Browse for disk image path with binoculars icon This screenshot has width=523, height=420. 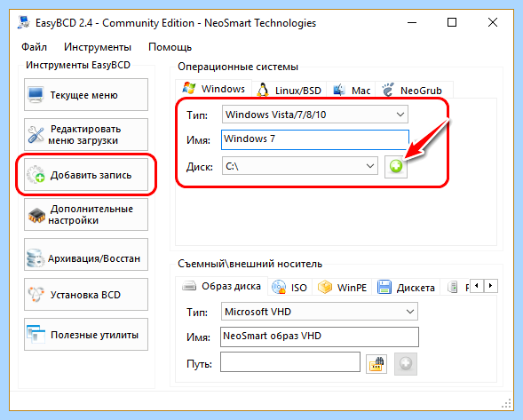click(376, 364)
